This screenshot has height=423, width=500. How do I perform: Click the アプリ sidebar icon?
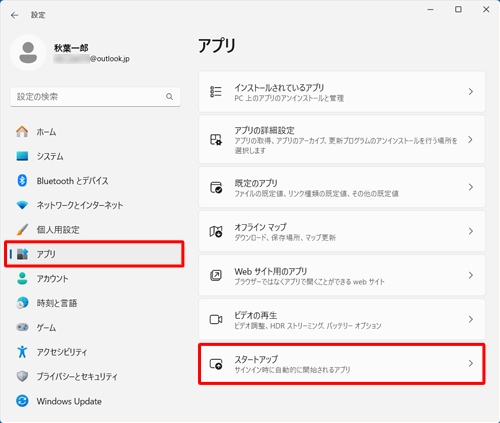pos(22,254)
